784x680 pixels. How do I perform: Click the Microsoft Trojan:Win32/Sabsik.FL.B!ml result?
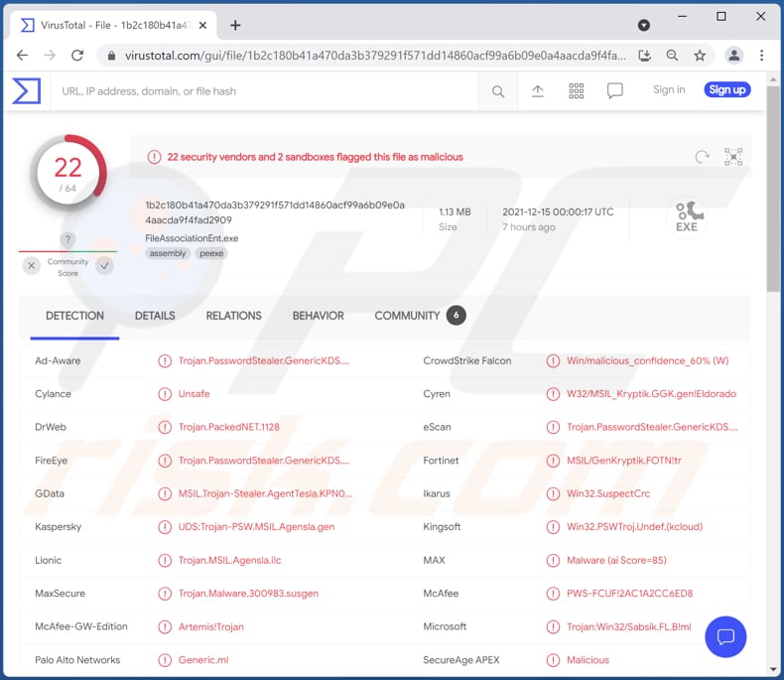pos(629,626)
